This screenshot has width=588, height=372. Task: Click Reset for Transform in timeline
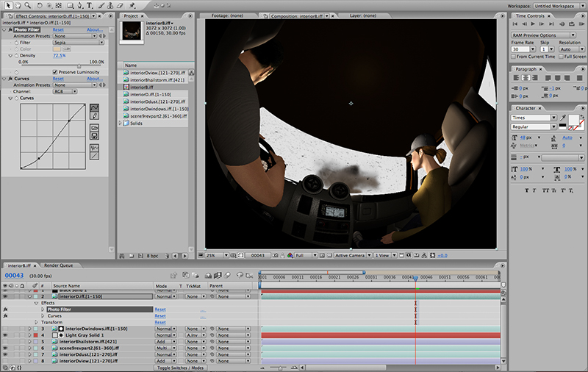160,322
